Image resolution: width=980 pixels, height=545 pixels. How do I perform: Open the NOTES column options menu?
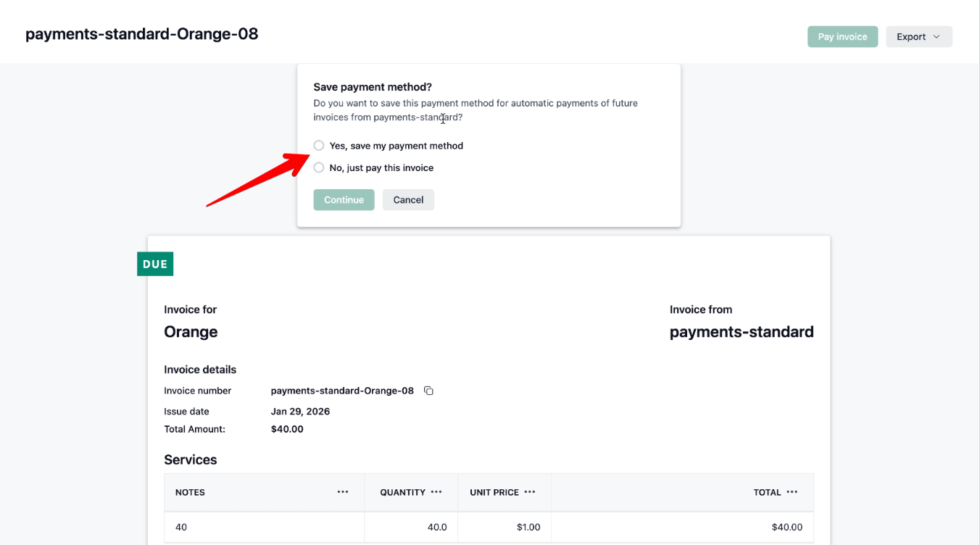[x=343, y=492]
